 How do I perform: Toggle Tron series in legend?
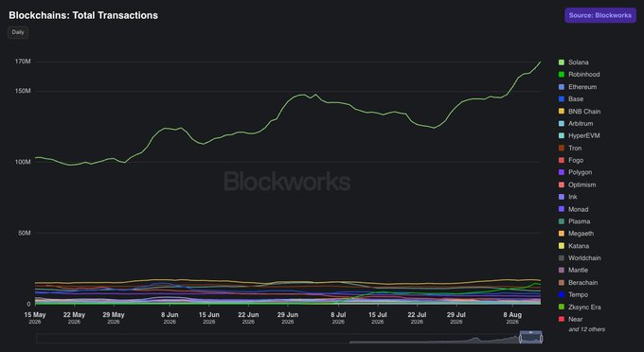(570, 149)
